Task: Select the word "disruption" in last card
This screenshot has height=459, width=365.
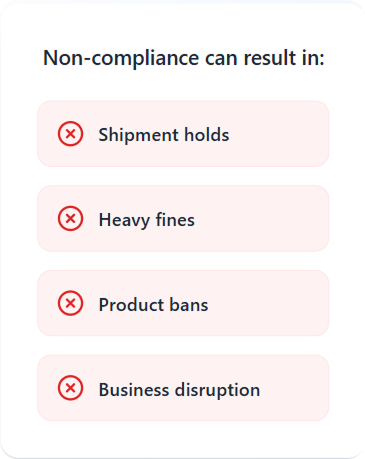Action: click(218, 390)
